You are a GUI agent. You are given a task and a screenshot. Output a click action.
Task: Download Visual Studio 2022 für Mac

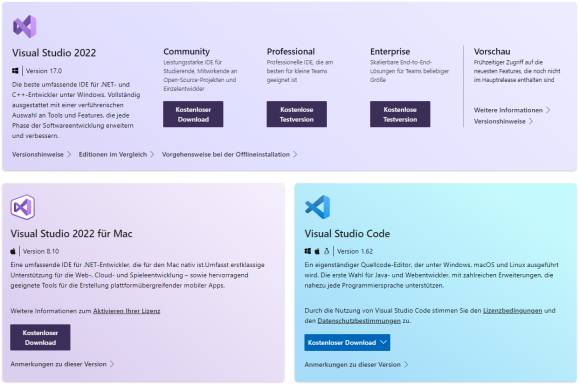[40, 337]
